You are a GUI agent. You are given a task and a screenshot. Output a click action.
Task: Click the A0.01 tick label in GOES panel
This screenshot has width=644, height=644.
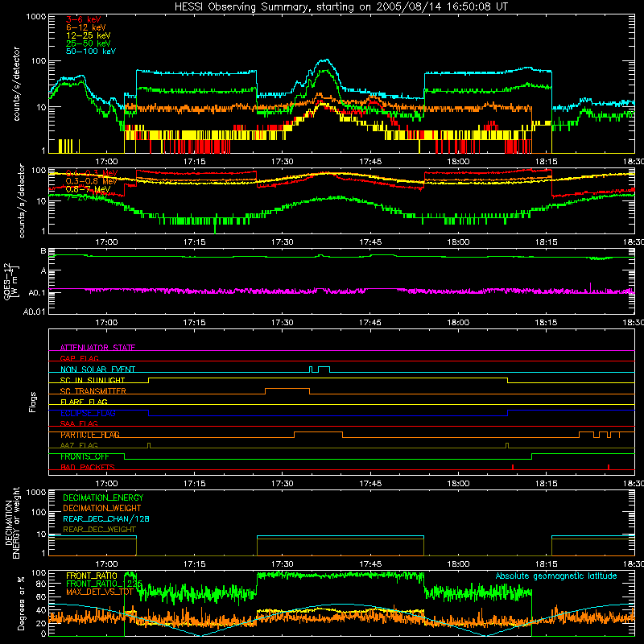35,312
